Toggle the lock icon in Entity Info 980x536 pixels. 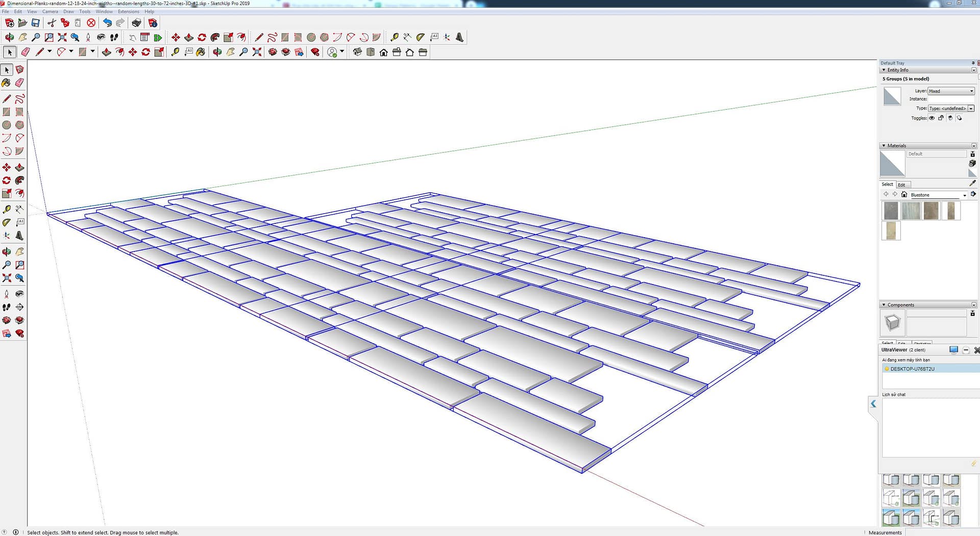click(x=941, y=118)
